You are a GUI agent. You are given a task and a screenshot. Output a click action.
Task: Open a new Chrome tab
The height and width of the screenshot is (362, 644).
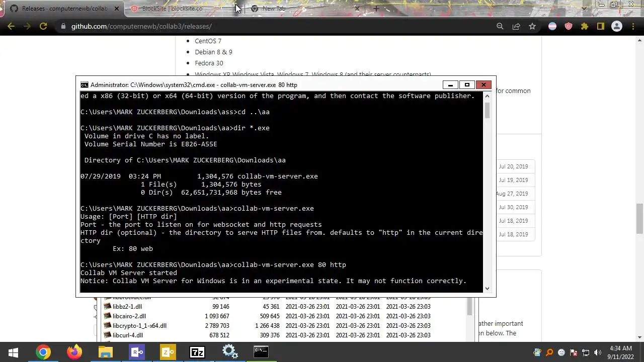pos(376,9)
